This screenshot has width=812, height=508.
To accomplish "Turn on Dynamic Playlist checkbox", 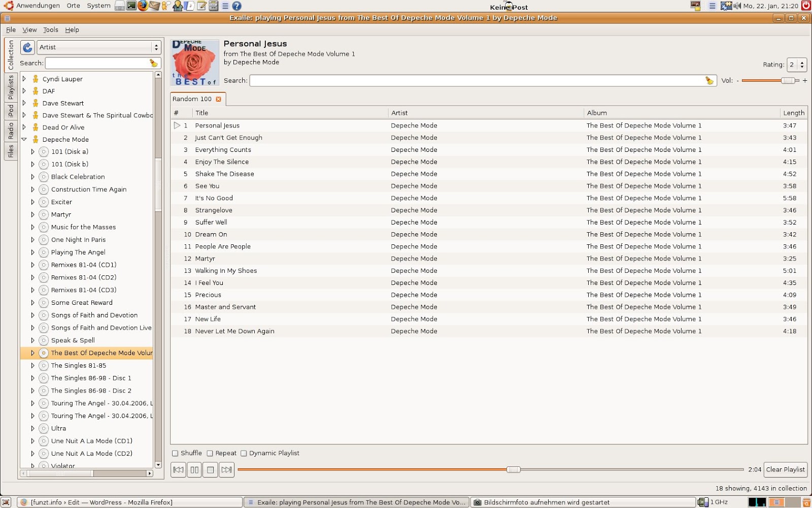I will [244, 454].
